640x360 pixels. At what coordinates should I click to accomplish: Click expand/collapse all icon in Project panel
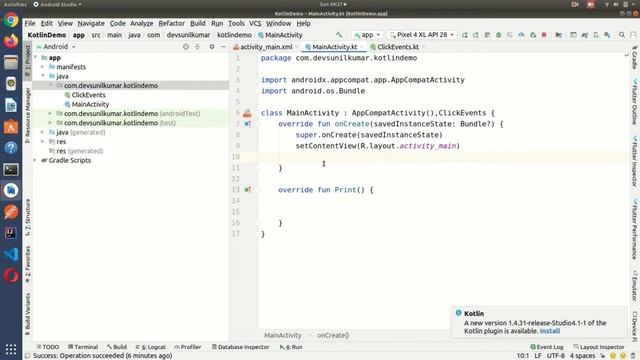pos(197,47)
